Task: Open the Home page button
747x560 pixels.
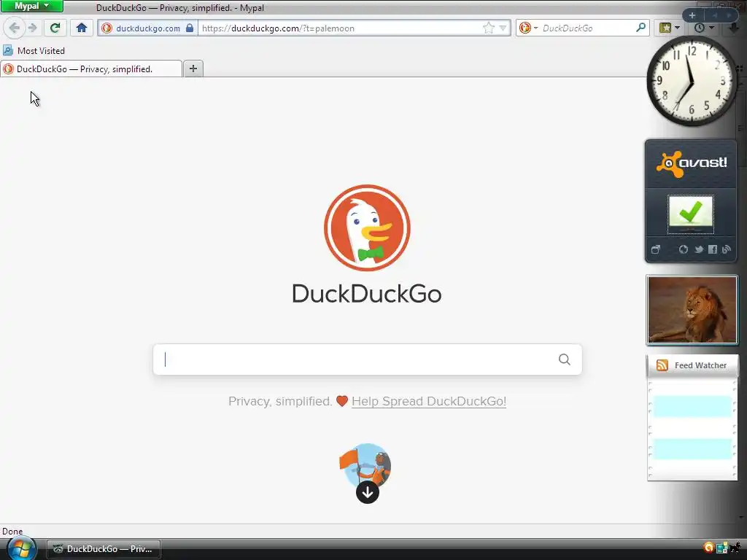Action: [82, 28]
